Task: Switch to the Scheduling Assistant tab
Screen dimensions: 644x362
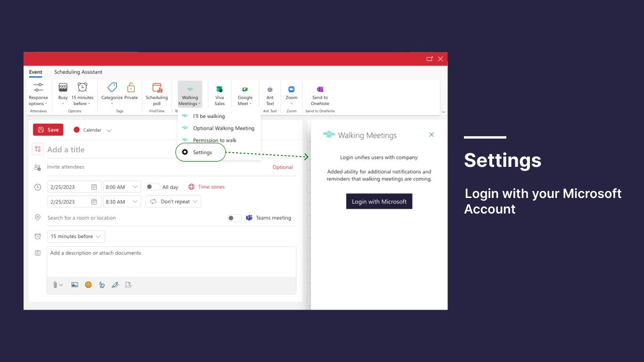Action: tap(78, 72)
